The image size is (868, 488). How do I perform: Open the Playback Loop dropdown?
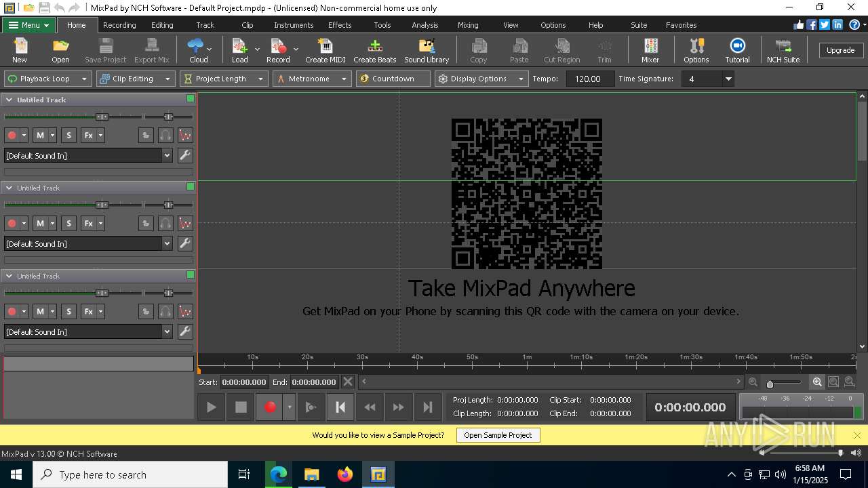48,79
